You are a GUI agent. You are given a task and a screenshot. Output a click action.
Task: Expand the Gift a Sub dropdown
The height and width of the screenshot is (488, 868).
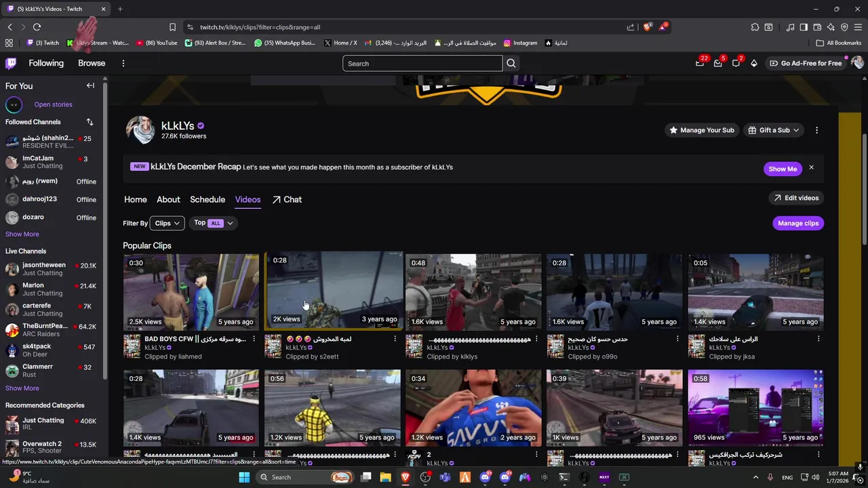pos(774,130)
